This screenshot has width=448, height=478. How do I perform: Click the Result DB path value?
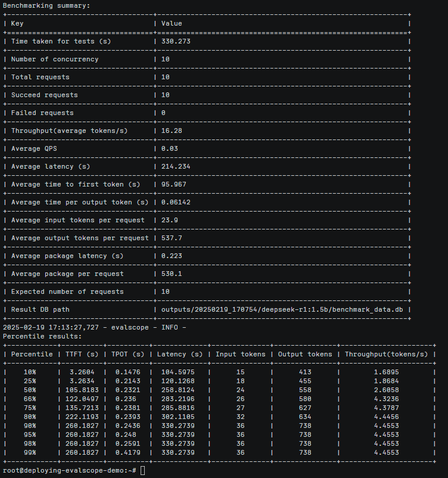(282, 309)
